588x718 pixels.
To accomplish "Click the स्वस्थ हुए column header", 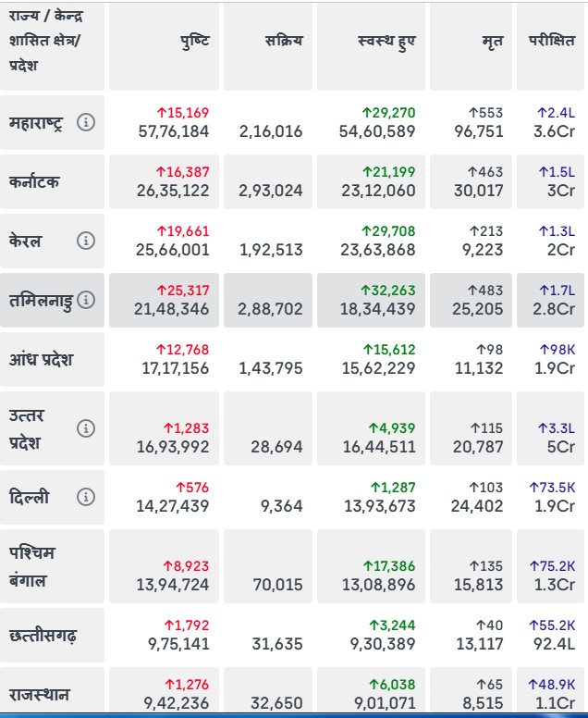I will tap(386, 42).
